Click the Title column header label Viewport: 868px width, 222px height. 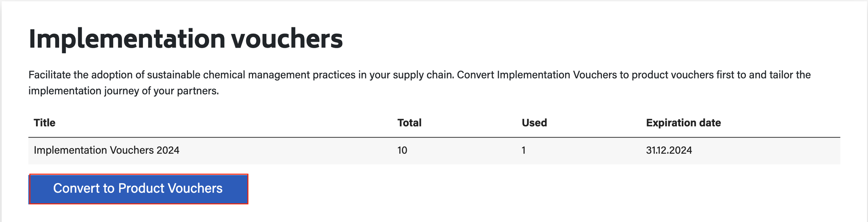[x=44, y=123]
